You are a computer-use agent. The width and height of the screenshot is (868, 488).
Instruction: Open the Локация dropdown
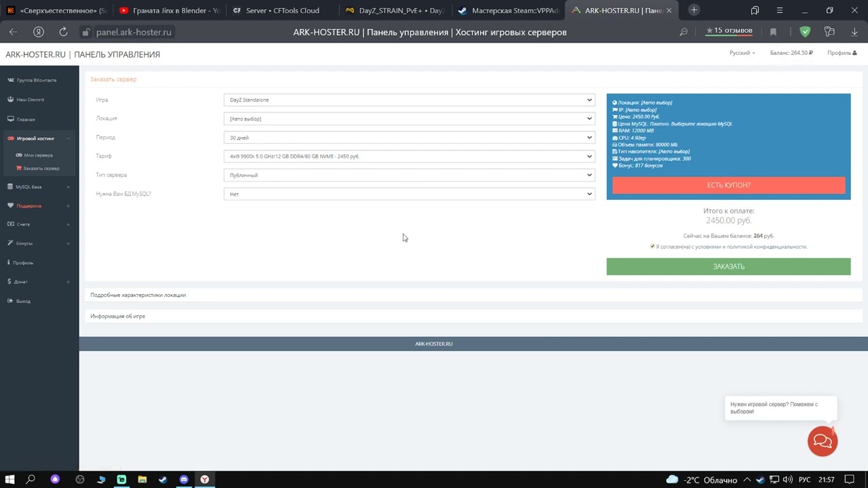click(409, 119)
